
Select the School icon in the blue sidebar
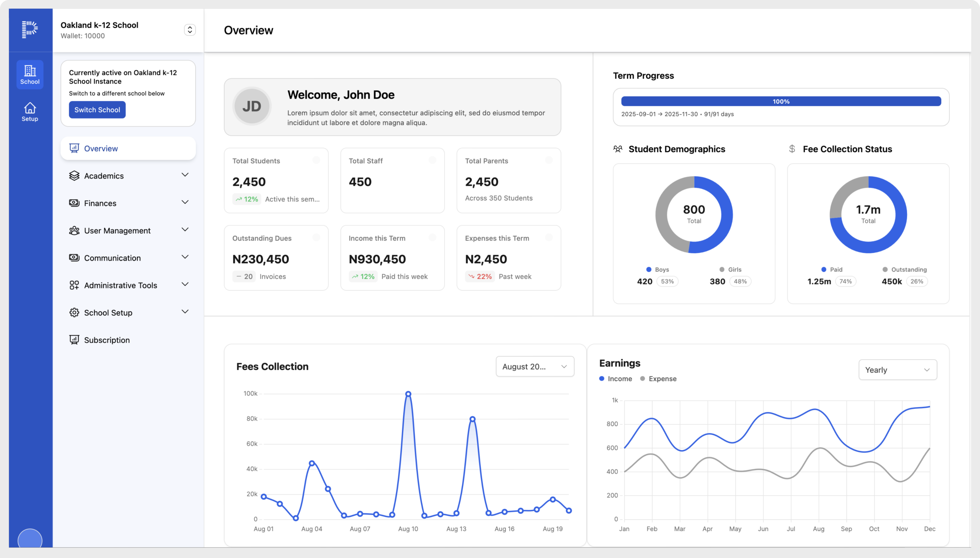pyautogui.click(x=30, y=74)
